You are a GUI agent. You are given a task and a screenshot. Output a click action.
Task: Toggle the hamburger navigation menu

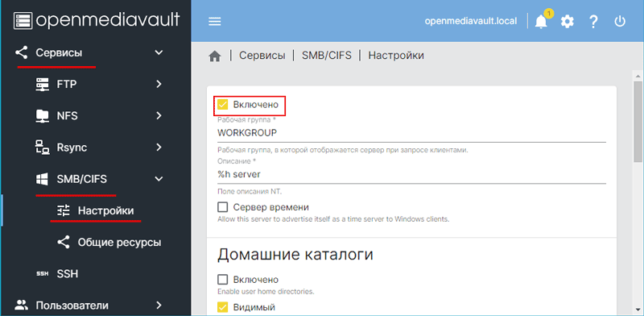(215, 22)
